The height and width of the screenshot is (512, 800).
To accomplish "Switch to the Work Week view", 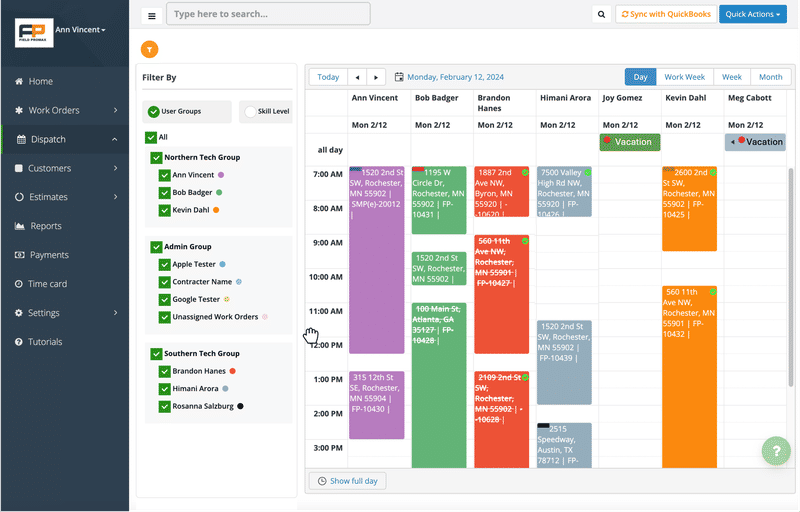I will tap(684, 77).
